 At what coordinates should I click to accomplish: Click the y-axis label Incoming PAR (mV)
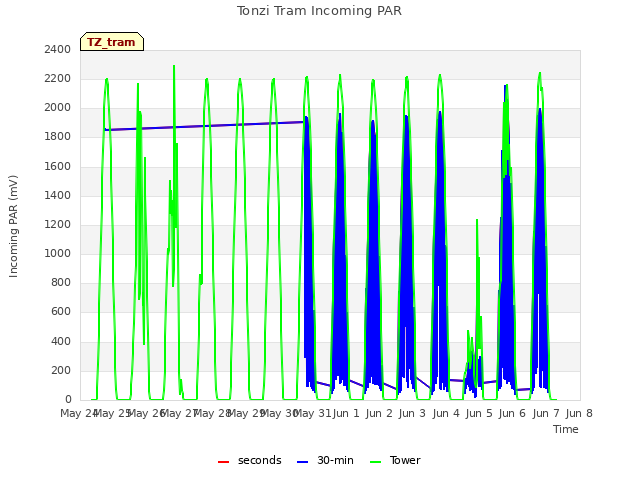[x=13, y=227]
